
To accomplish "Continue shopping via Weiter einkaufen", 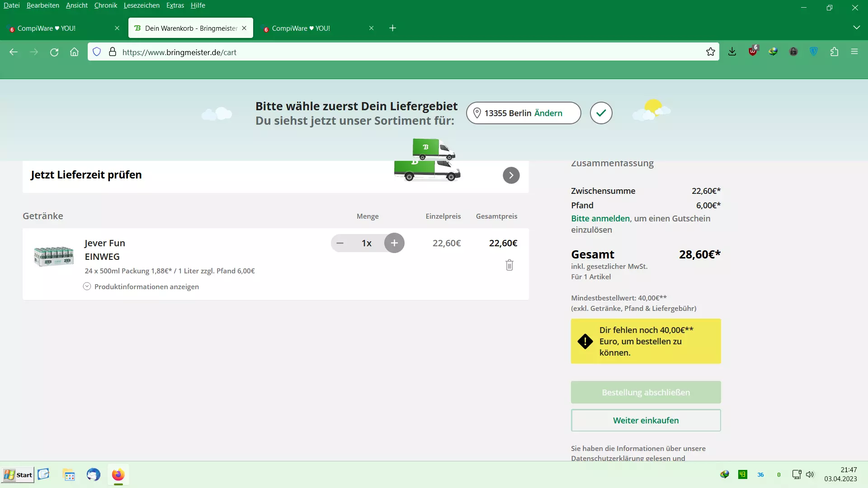I will pos(646,420).
